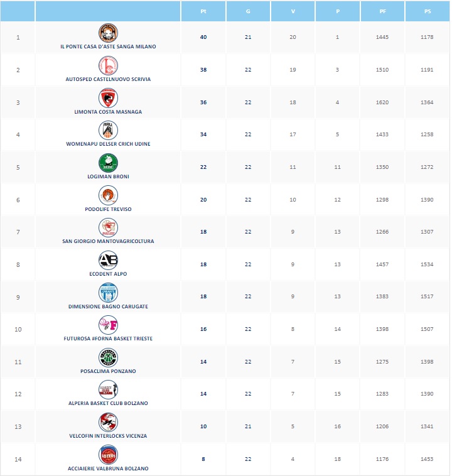
Task: Click the Posaclima Ponzano logo
Action: pos(108,357)
